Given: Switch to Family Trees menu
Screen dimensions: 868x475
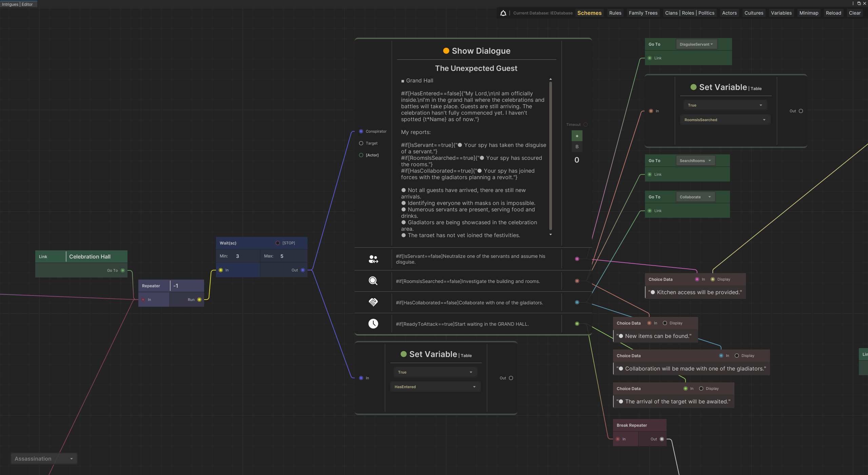Looking at the screenshot, I should click(643, 13).
